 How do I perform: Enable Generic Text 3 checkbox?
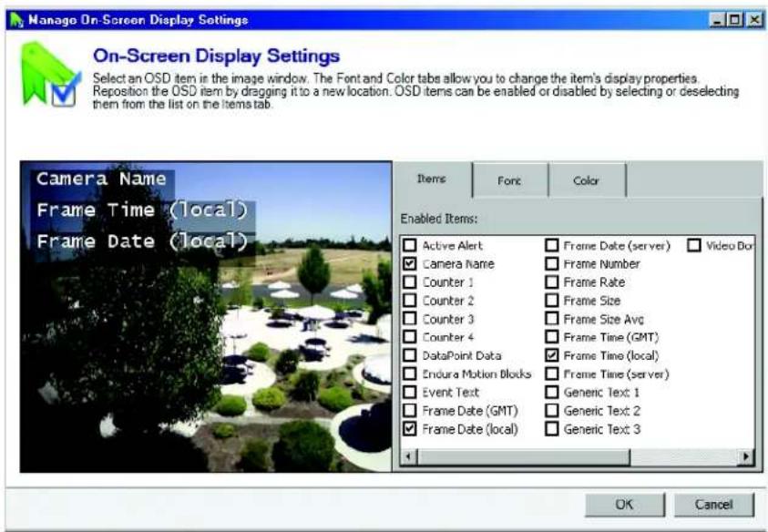[x=551, y=429]
